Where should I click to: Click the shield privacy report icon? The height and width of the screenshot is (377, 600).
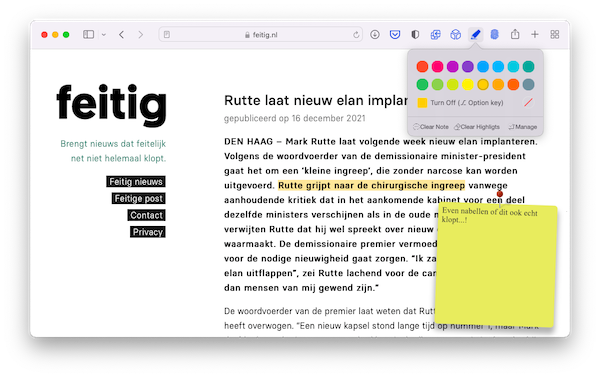[x=415, y=35]
